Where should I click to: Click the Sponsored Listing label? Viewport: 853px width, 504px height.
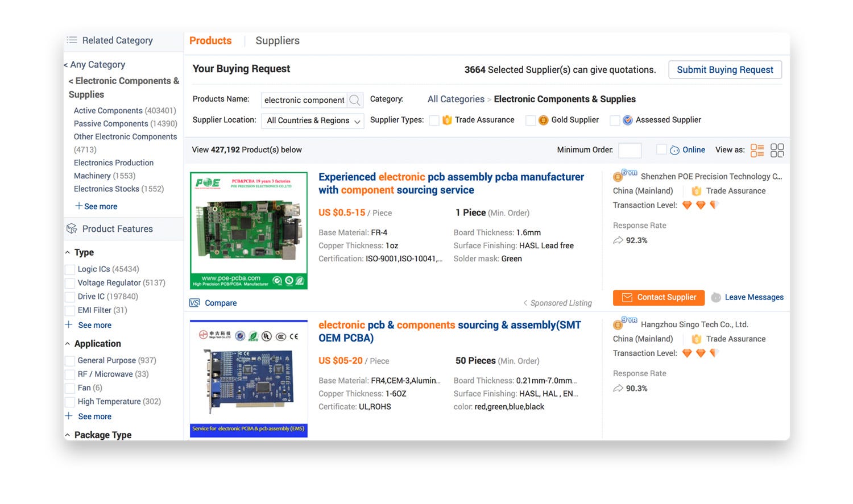pos(558,303)
